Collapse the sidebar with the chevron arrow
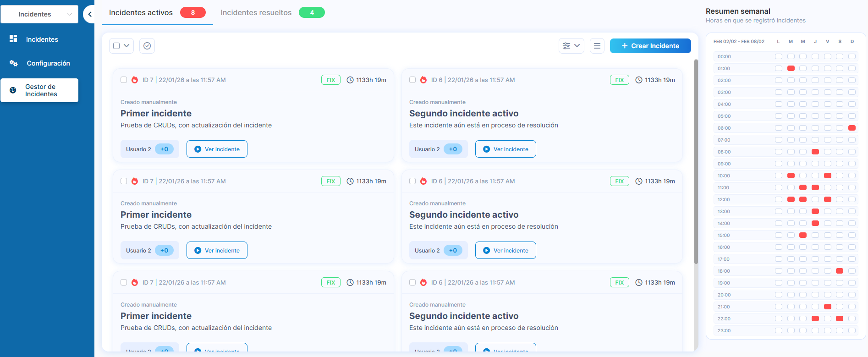This screenshot has height=357, width=868. pos(90,14)
